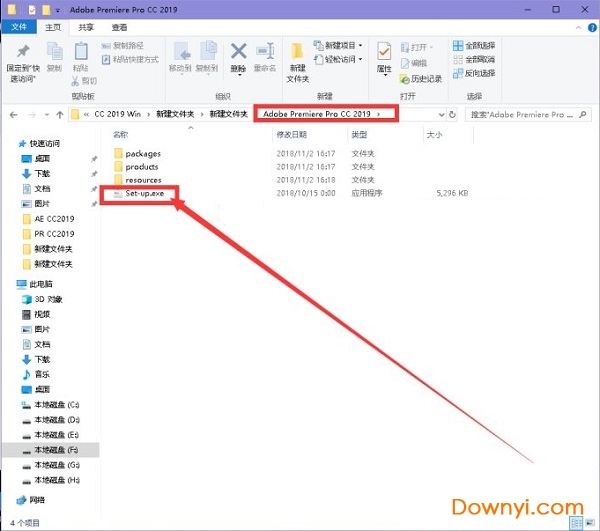The width and height of the screenshot is (600, 531).
Task: Open the 文件 menu
Action: click(x=19, y=28)
